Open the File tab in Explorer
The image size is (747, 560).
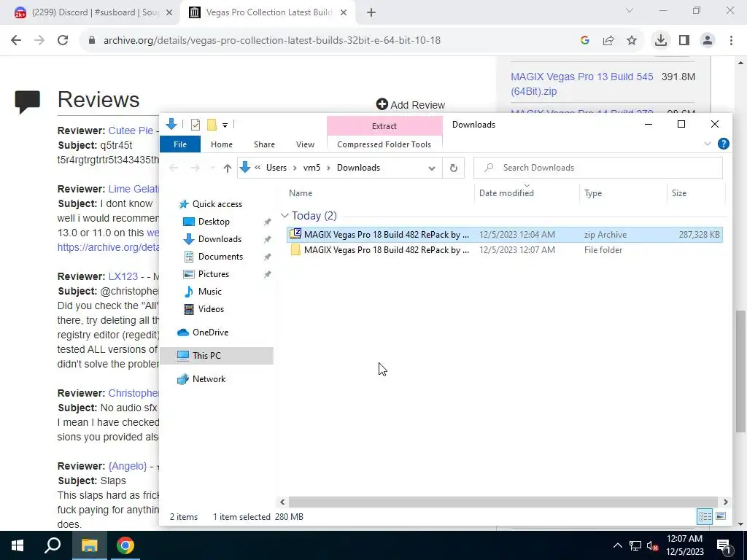coord(180,144)
